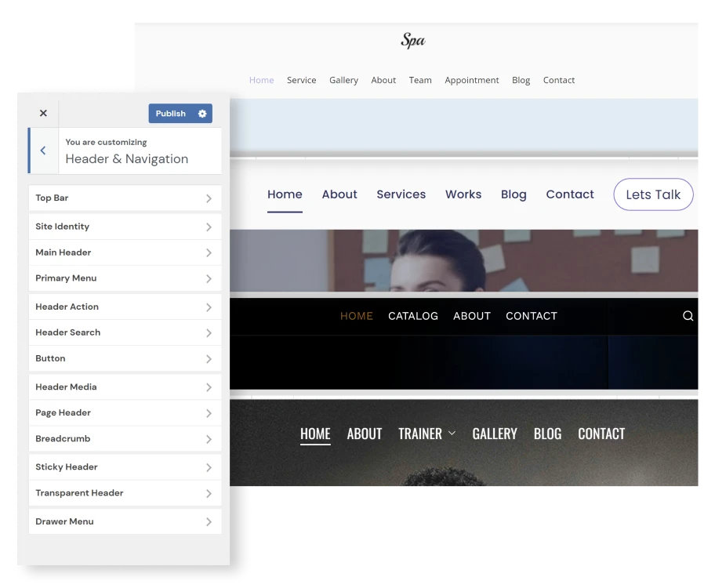Select Home in the Spa menu
The image size is (715, 588).
pyautogui.click(x=261, y=80)
